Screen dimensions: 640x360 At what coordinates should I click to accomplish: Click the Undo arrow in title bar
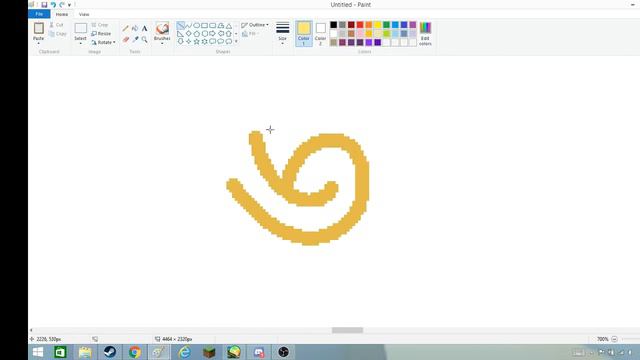coord(53,4)
